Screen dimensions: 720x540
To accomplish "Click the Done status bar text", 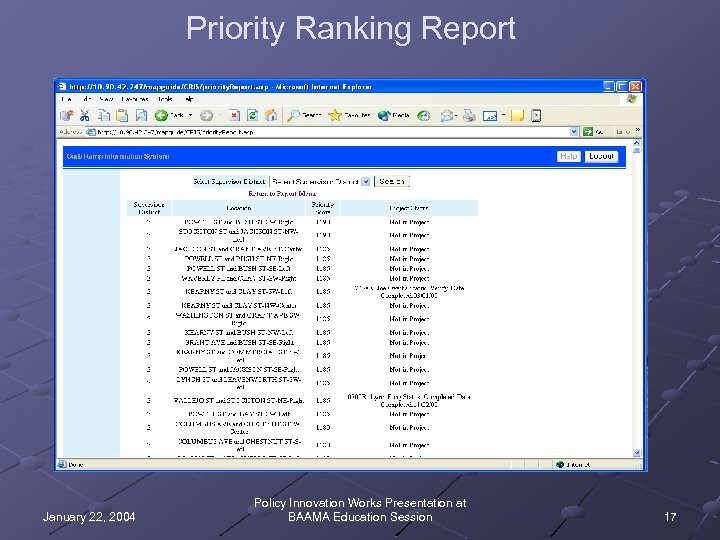I will 76,465.
